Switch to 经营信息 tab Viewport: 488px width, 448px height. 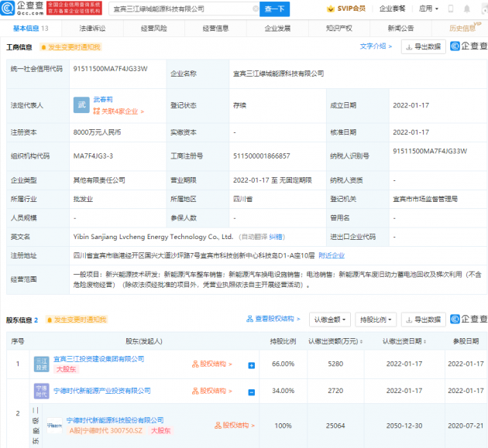pyautogui.click(x=215, y=29)
